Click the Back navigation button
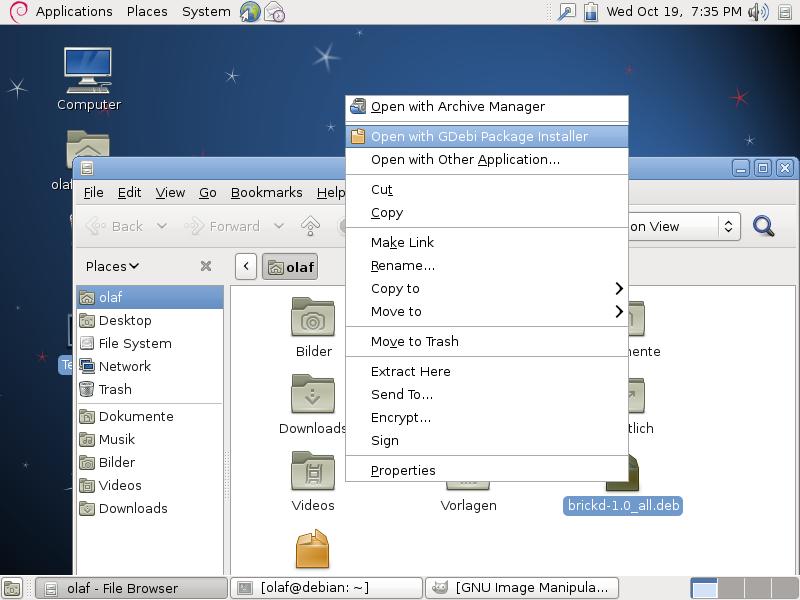Screen dimensions: 800x600 click(x=116, y=226)
